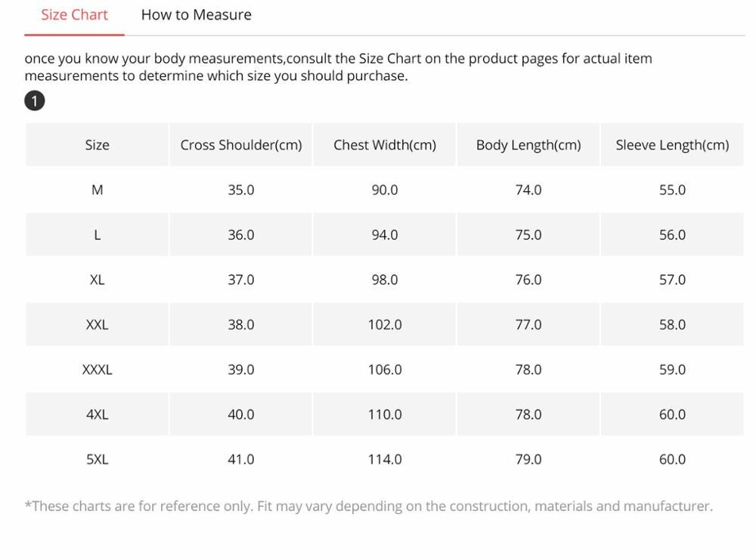Click the black number 1 badge
The image size is (756, 560).
pyautogui.click(x=34, y=101)
